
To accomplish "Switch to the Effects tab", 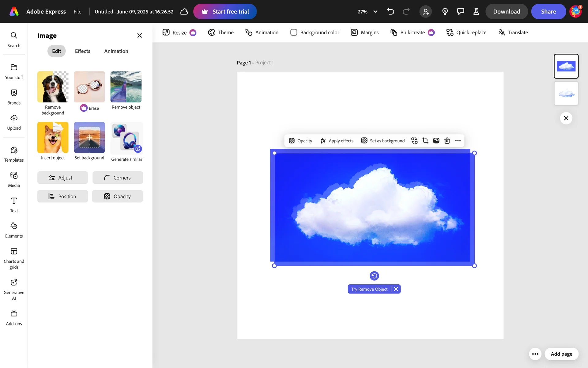I will [x=82, y=51].
